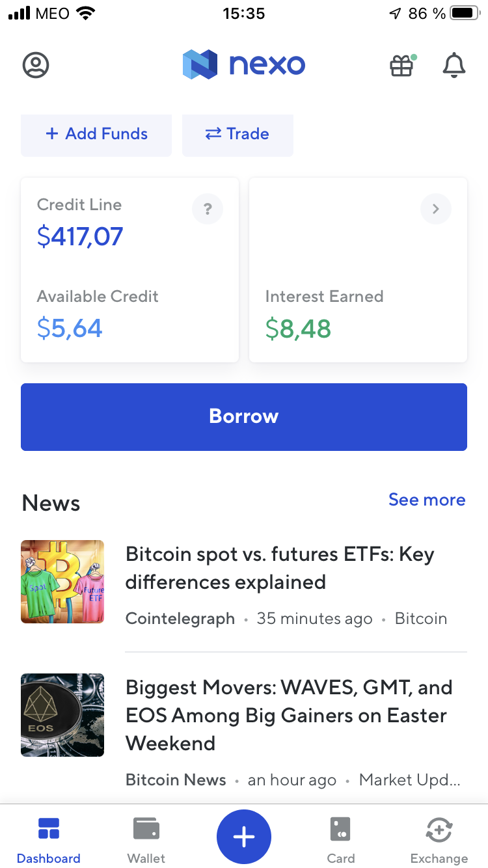
Task: Tap the Available Credit amount $5,64
Action: tap(70, 329)
